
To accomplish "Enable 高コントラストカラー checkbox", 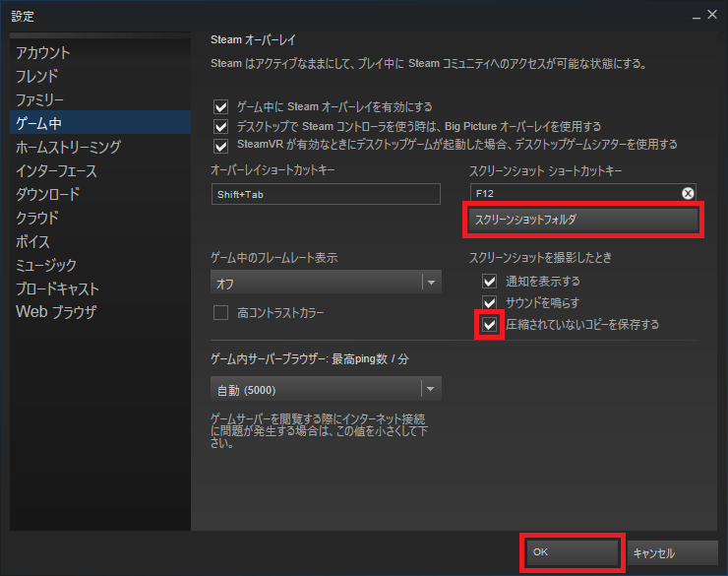I will click(221, 313).
